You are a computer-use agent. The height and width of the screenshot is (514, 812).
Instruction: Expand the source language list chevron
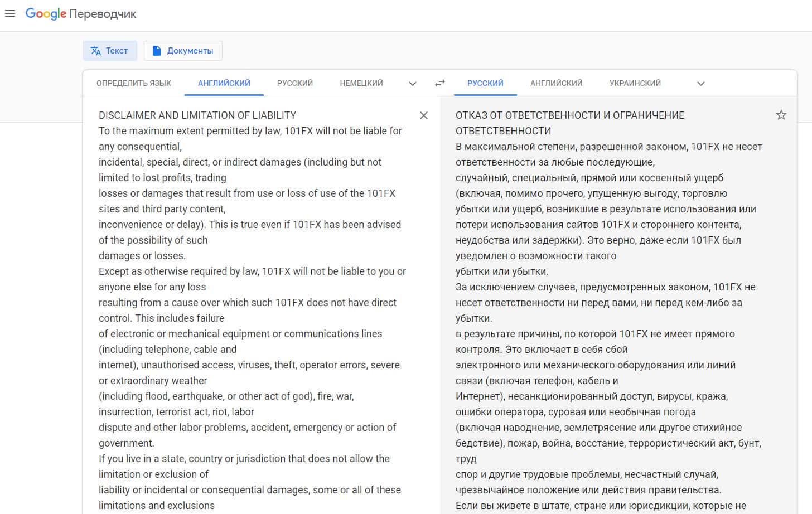(413, 84)
